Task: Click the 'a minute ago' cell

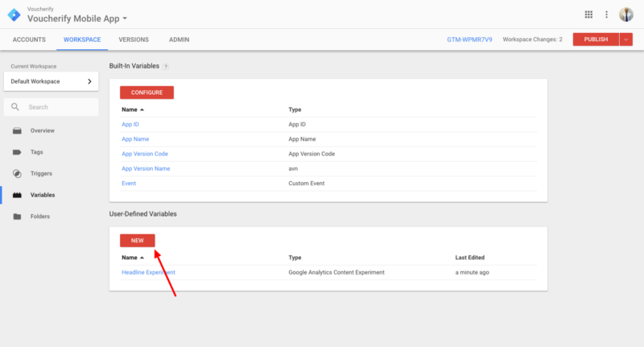Action: tap(472, 272)
